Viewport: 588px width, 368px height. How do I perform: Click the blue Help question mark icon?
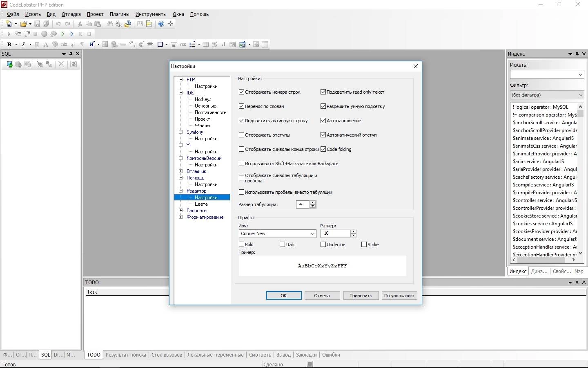[x=161, y=24]
